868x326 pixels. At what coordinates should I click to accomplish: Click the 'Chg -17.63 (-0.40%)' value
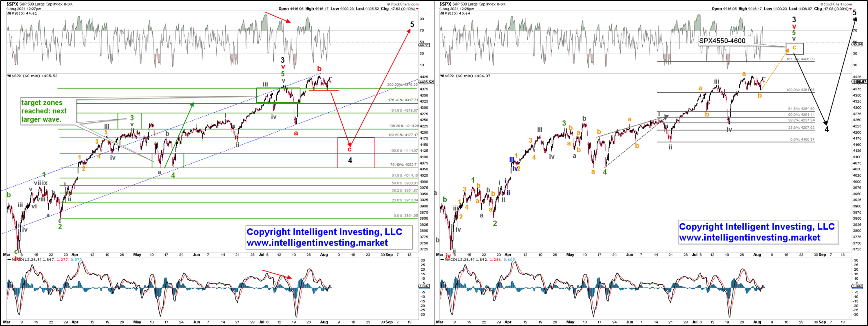point(399,9)
